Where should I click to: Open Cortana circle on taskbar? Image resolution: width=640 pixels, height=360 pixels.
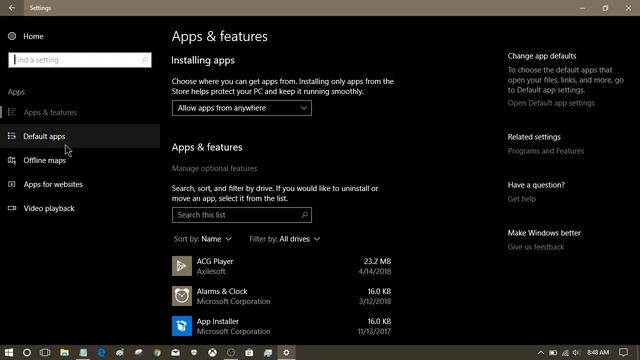click(27, 352)
